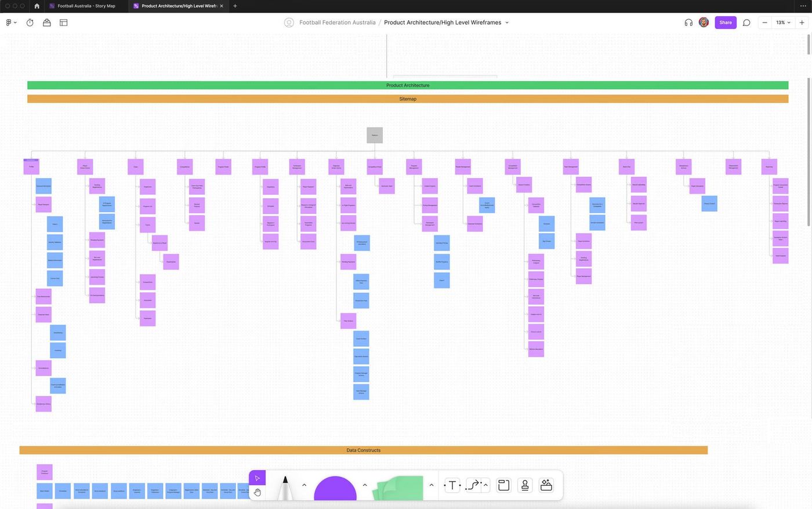Select the orange Data Constructs banner
This screenshot has height=509, width=812.
click(364, 450)
